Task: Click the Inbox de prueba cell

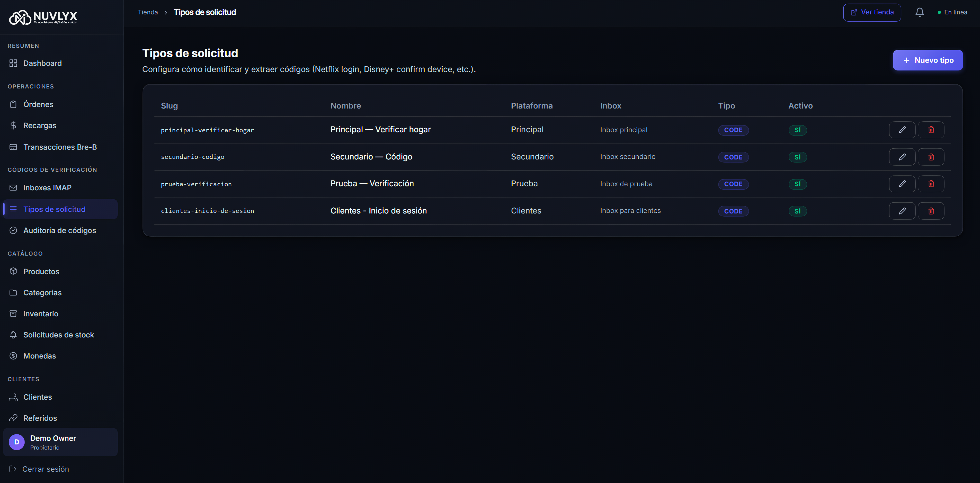Action: coord(626,184)
